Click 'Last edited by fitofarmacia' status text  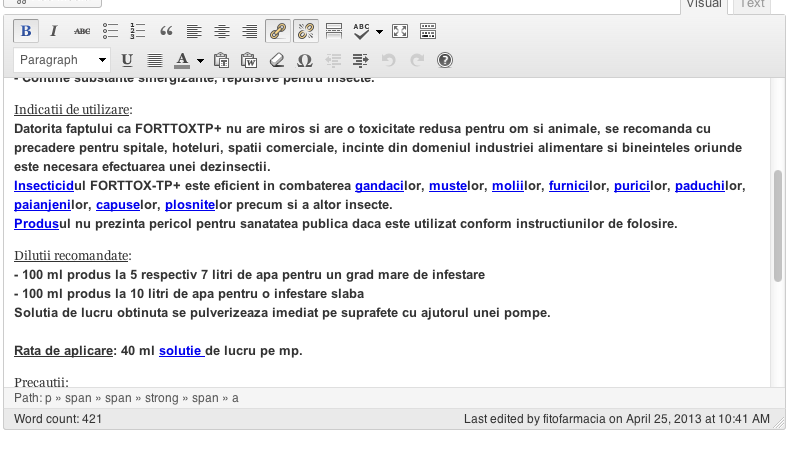[535, 419]
